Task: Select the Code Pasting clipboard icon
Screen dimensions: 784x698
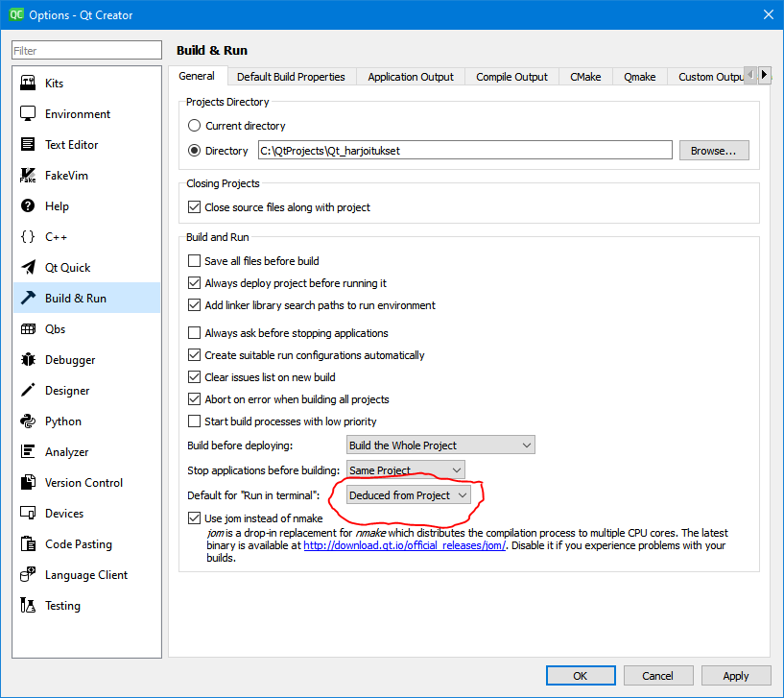Action: pos(28,543)
